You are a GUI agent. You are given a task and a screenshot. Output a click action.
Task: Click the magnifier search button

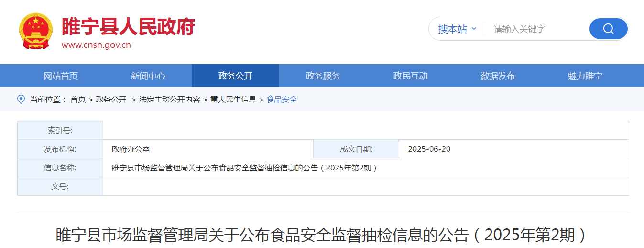[x=608, y=29]
